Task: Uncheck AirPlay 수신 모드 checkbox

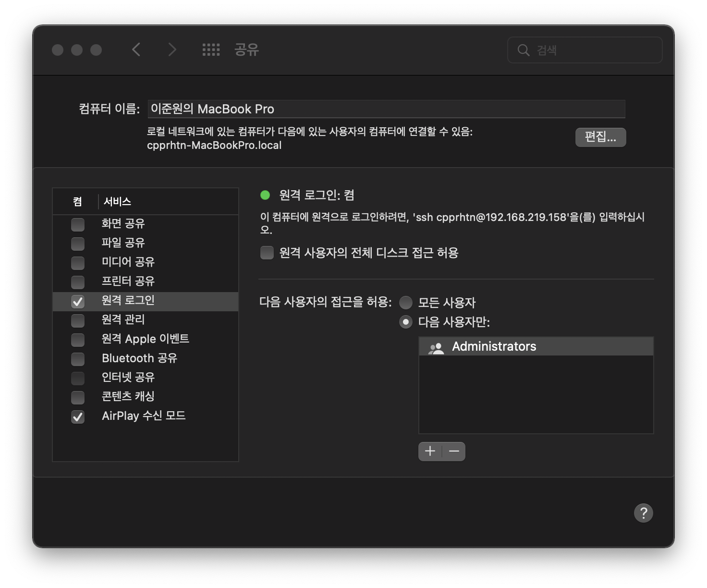Action: pyautogui.click(x=78, y=416)
